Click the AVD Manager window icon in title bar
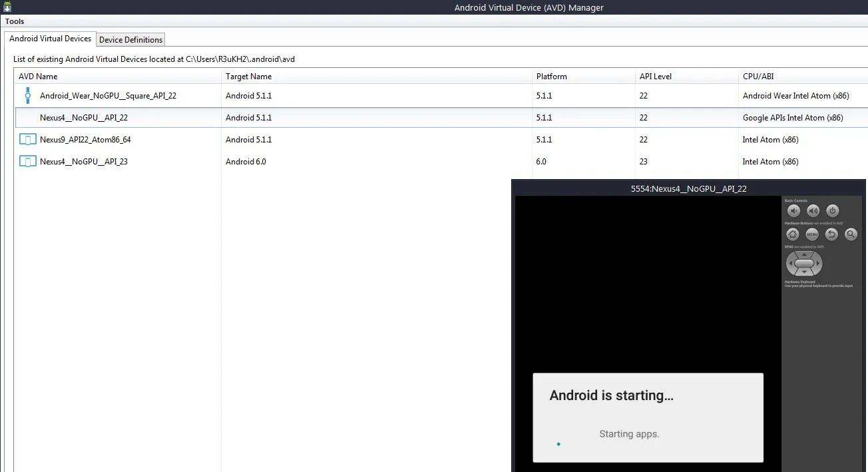 pyautogui.click(x=7, y=7)
